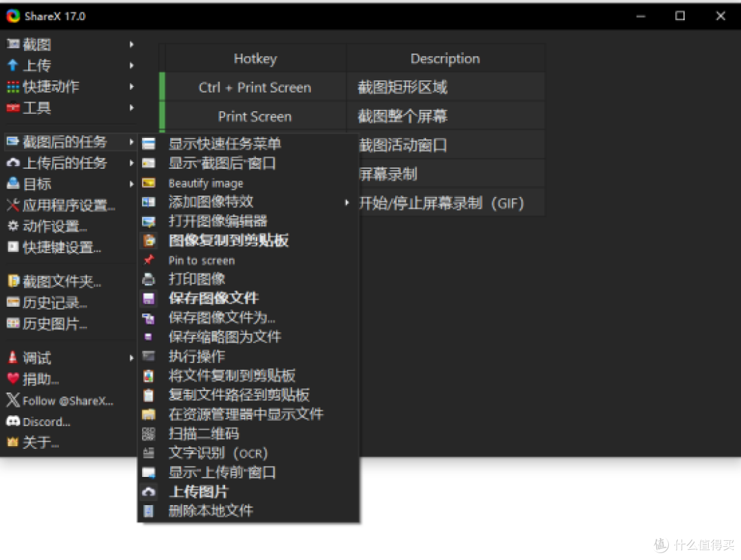Viewport: 741px width, 560px height.
Task: Open 动作设置... menu entry
Action: [x=70, y=226]
